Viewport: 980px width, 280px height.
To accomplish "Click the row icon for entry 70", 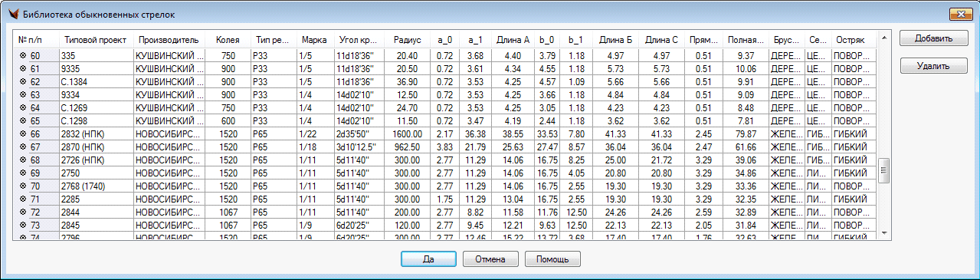I will [23, 186].
